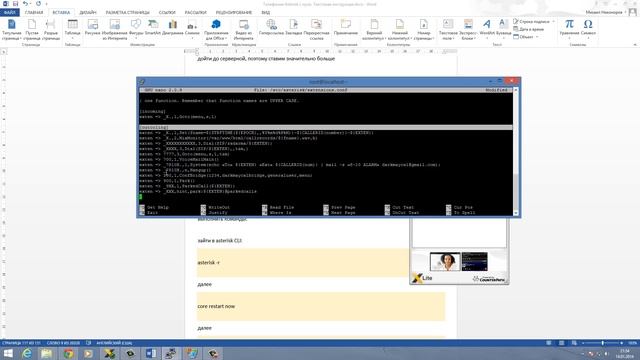
Task: Switch to Word via taskbar icon
Action: (151, 353)
